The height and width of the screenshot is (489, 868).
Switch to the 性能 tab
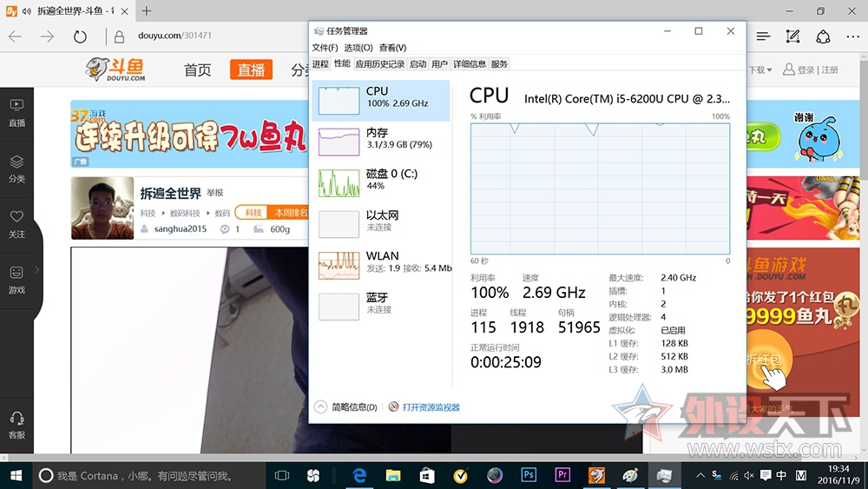pyautogui.click(x=342, y=63)
